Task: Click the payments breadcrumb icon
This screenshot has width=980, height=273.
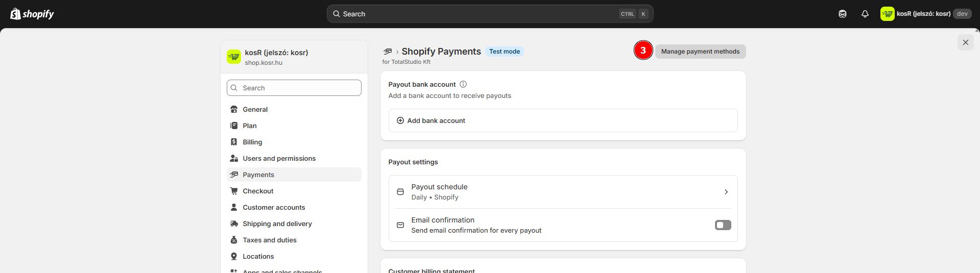Action: 388,52
